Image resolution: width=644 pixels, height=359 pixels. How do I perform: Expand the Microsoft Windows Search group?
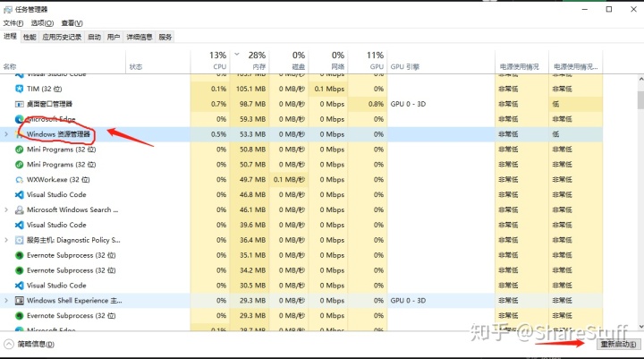click(x=6, y=209)
